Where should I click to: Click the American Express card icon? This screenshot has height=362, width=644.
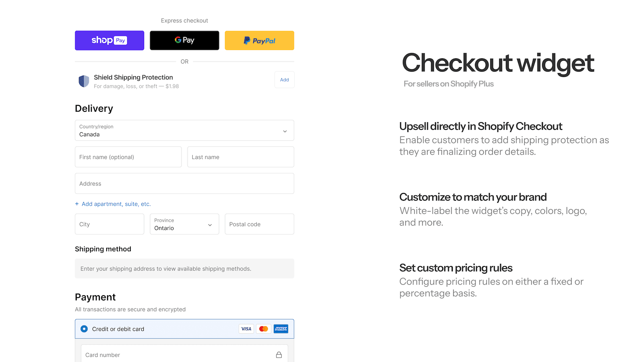[281, 329]
